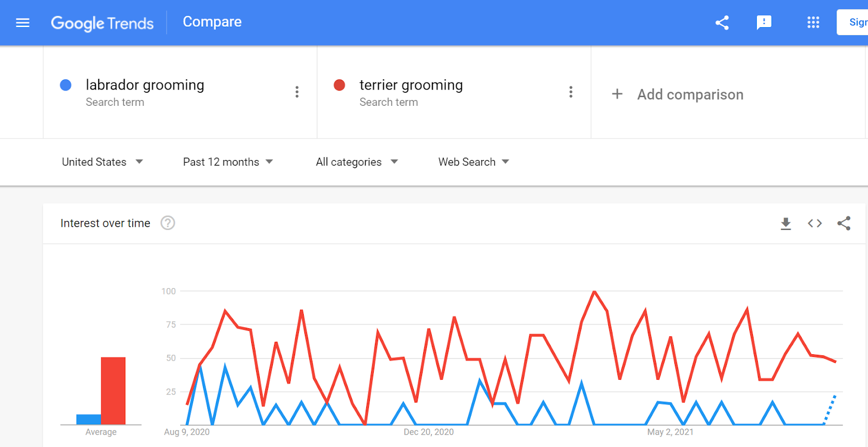The width and height of the screenshot is (868, 447).
Task: Click Add comparison
Action: [678, 94]
